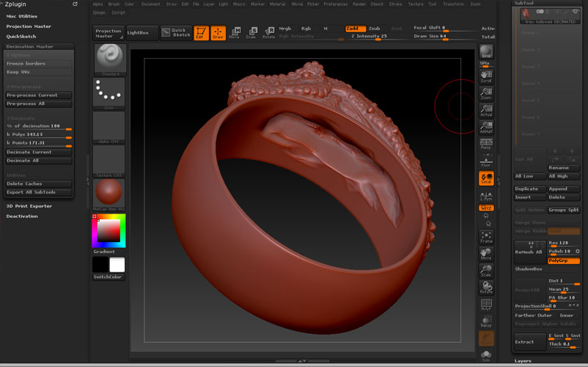This screenshot has width=588, height=367.
Task: Expand Projection Master plugin section
Action: pos(29,26)
